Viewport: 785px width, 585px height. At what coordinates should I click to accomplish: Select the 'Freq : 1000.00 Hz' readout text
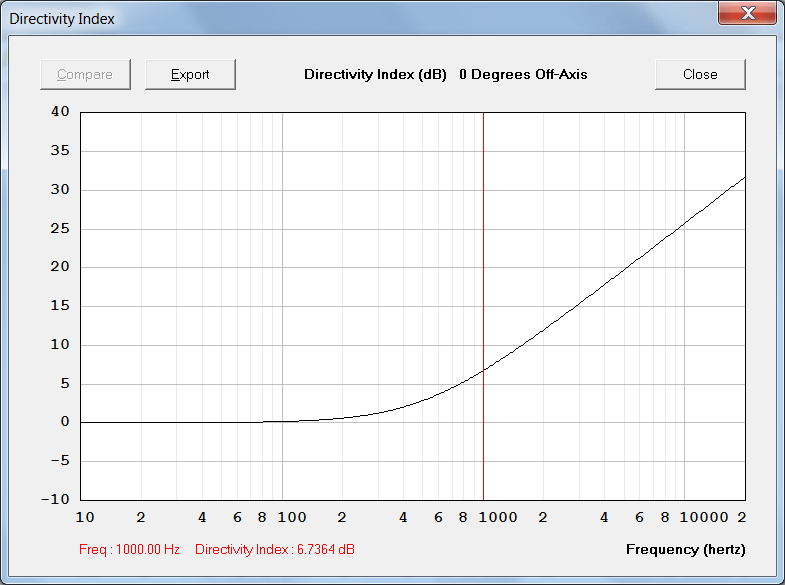pos(129,549)
